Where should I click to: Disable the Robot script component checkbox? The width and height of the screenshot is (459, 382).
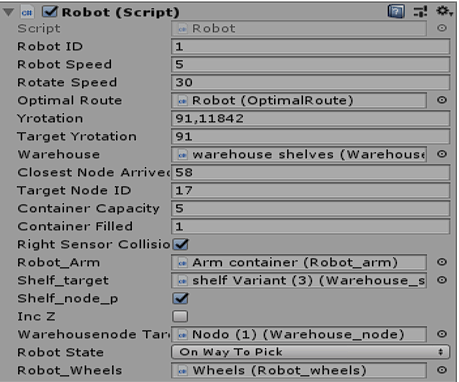50,12
